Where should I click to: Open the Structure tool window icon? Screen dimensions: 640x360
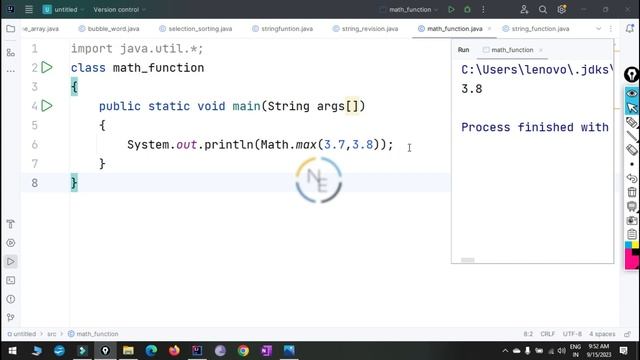click(11, 53)
